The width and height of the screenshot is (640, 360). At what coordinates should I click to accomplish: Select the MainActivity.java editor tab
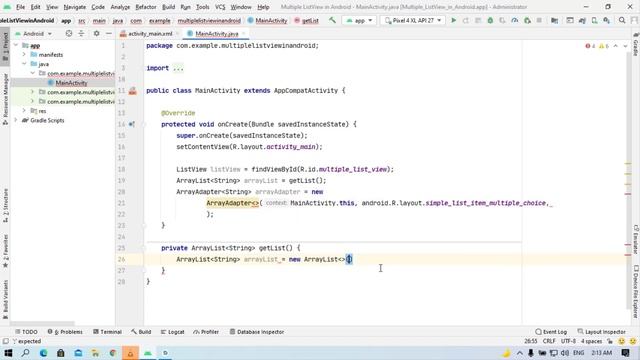[x=216, y=34]
